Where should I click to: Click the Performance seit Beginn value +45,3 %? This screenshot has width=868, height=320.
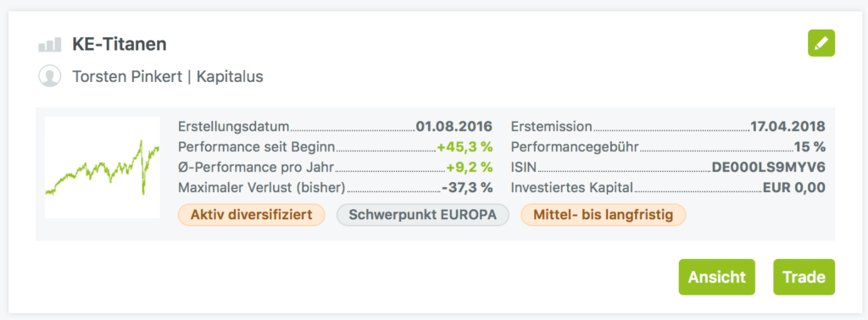click(x=465, y=147)
